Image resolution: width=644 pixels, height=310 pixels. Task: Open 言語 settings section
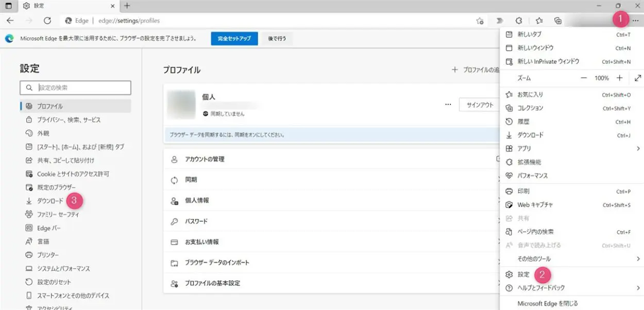pos(75,242)
